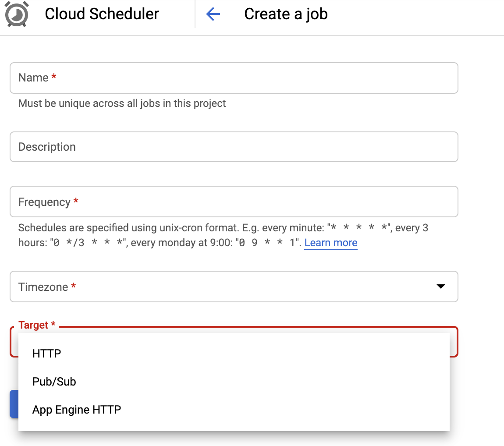The width and height of the screenshot is (504, 446).
Task: Click the partially hidden blue button
Action: coord(14,404)
